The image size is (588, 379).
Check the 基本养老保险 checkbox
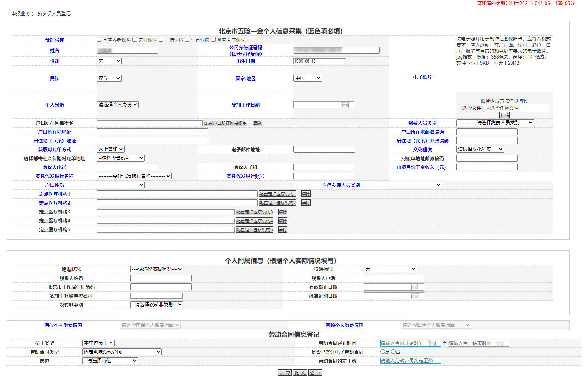pyautogui.click(x=99, y=39)
